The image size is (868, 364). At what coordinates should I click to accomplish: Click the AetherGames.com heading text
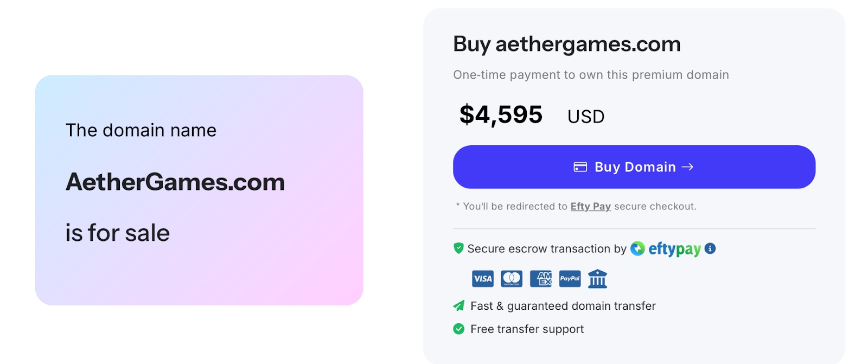click(x=175, y=182)
